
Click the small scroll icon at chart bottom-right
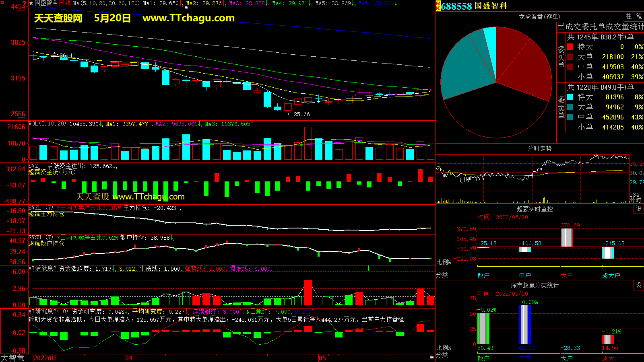tap(432, 357)
